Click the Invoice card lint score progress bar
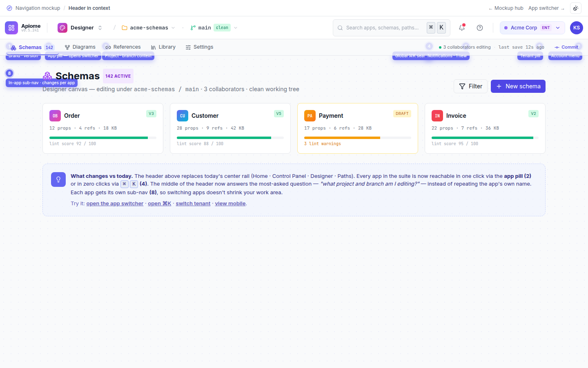Image resolution: width=588 pixels, height=368 pixels. (485, 138)
